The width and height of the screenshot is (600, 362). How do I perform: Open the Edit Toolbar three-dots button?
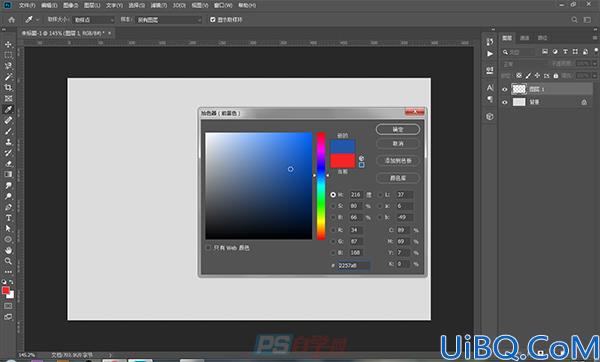click(8, 272)
